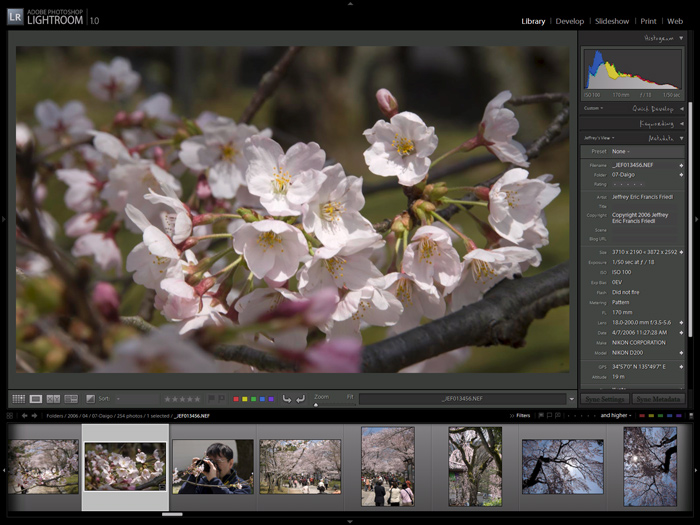700x525 pixels.
Task: Collapse the Metadata panel
Action: (x=682, y=138)
